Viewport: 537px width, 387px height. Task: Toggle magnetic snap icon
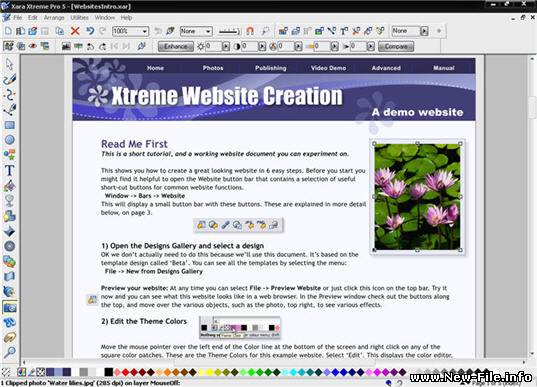click(250, 31)
